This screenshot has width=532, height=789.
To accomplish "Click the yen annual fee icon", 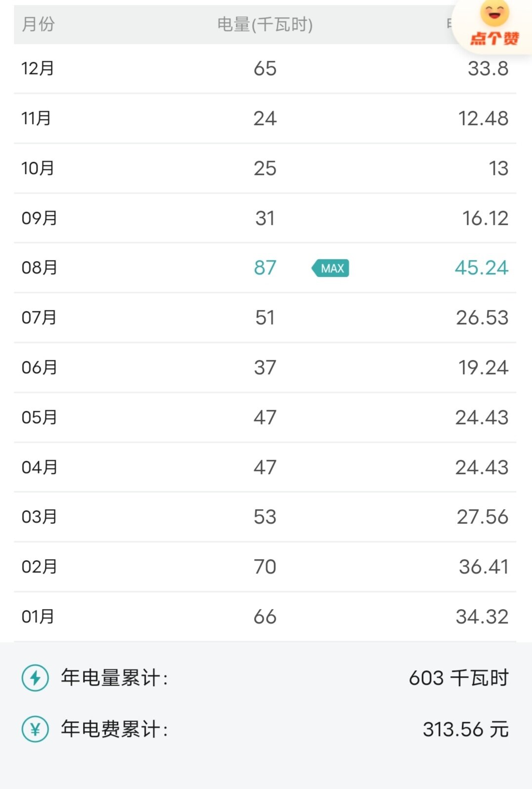I will (35, 729).
